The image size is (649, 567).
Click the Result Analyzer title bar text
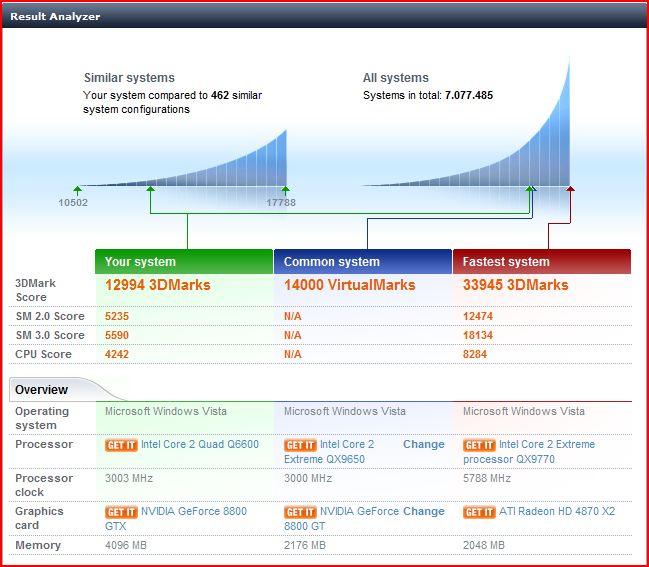(55, 17)
